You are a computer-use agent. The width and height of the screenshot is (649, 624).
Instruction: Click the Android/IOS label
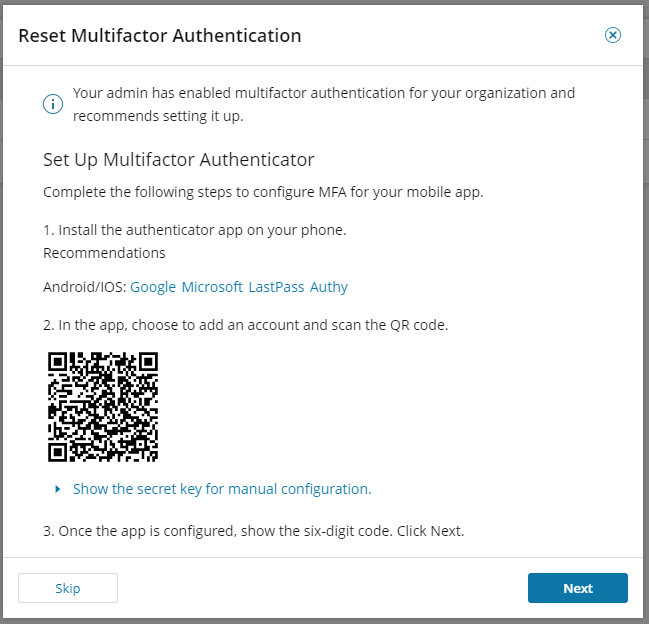[85, 287]
